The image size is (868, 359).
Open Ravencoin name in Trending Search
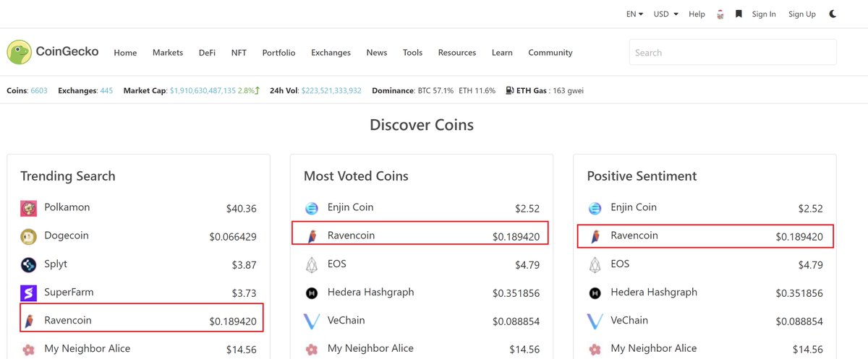[x=68, y=320]
